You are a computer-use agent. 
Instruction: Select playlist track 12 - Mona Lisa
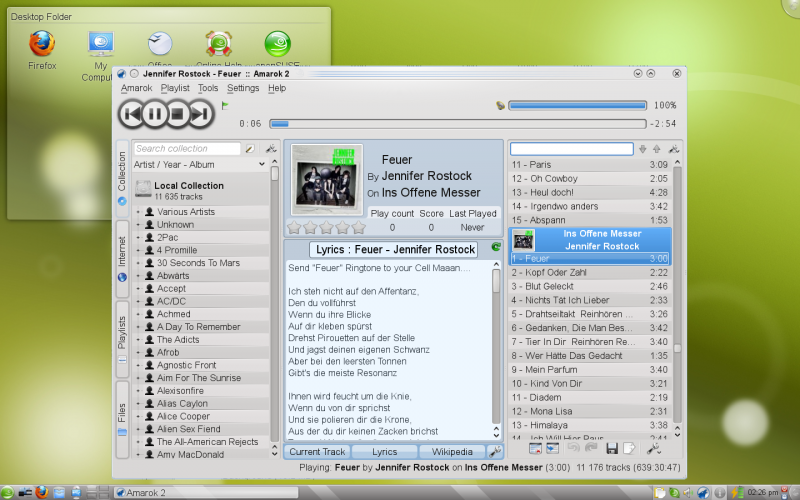(590, 411)
